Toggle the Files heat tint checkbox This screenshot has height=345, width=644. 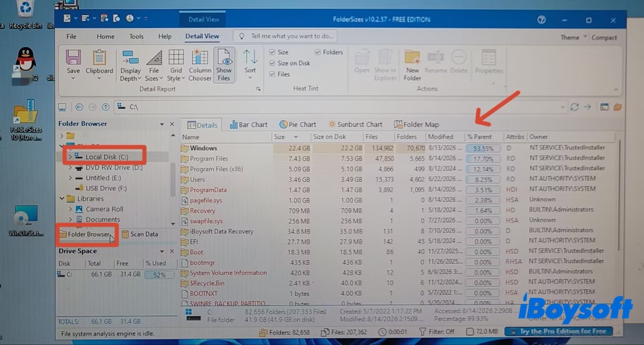[272, 74]
